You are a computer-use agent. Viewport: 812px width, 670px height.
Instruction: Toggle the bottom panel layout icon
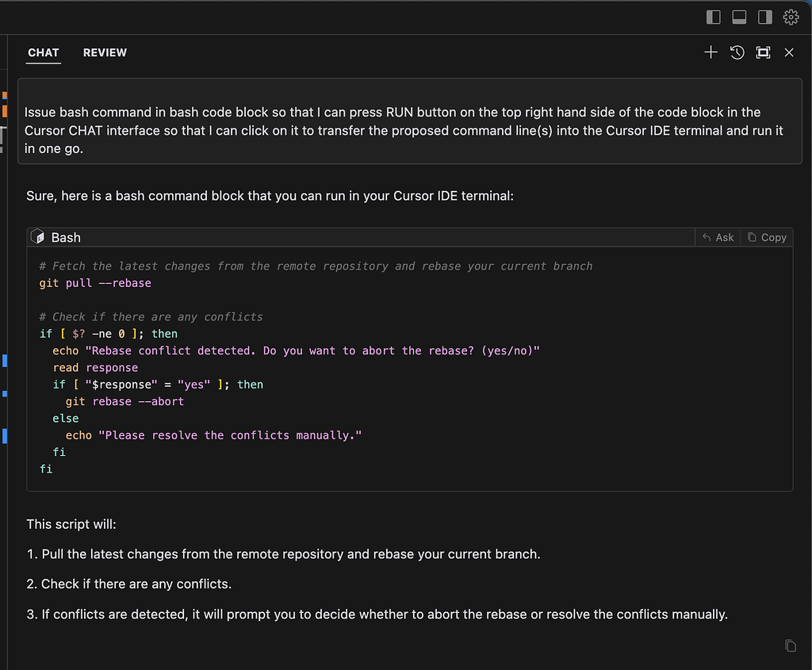click(739, 16)
